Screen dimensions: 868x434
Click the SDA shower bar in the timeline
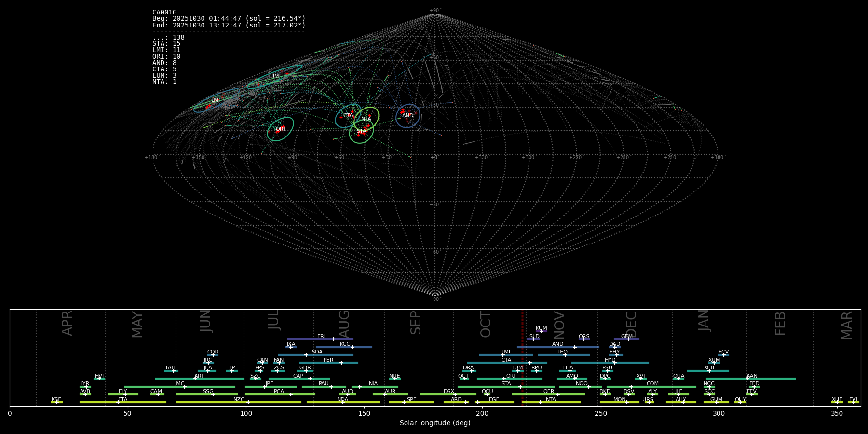(x=315, y=355)
